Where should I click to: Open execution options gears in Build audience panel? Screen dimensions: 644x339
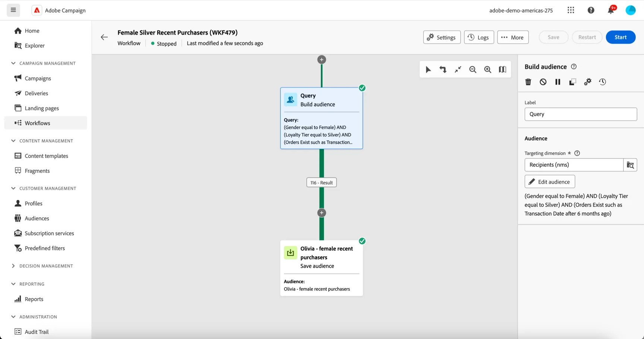(x=587, y=82)
